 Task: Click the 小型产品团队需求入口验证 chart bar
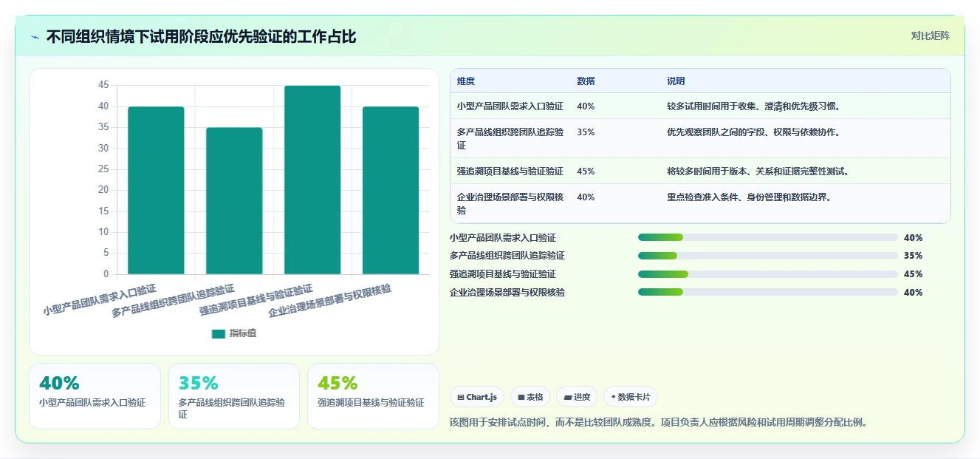click(x=156, y=190)
